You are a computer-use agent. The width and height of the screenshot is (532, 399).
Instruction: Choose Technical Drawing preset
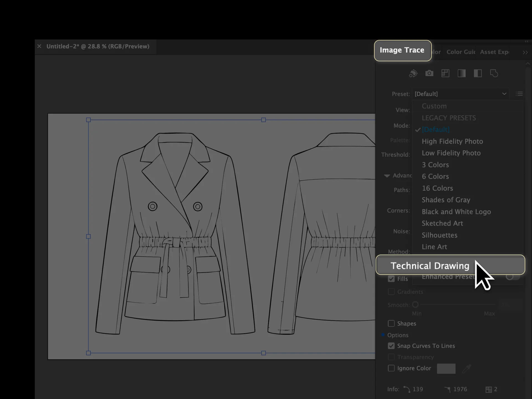430,265
